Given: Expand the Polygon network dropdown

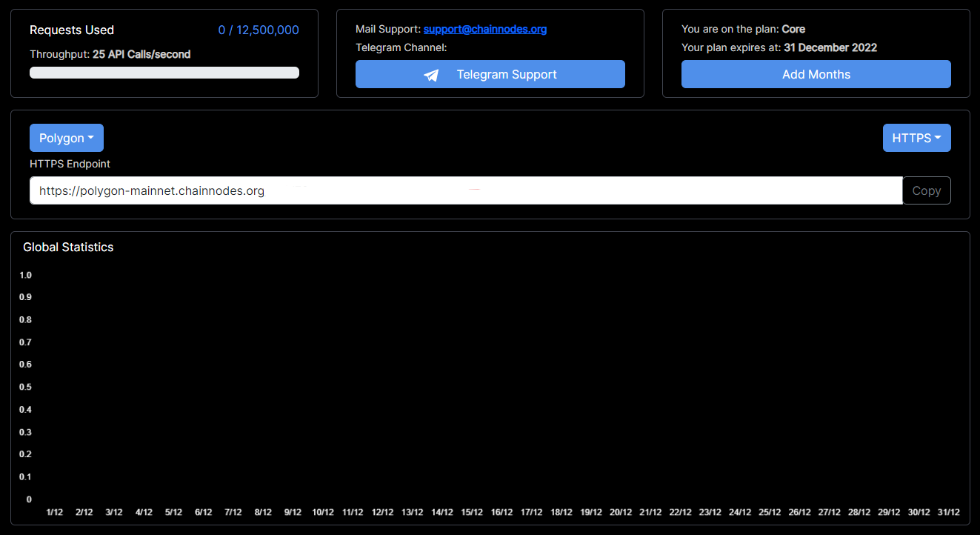Looking at the screenshot, I should point(67,139).
